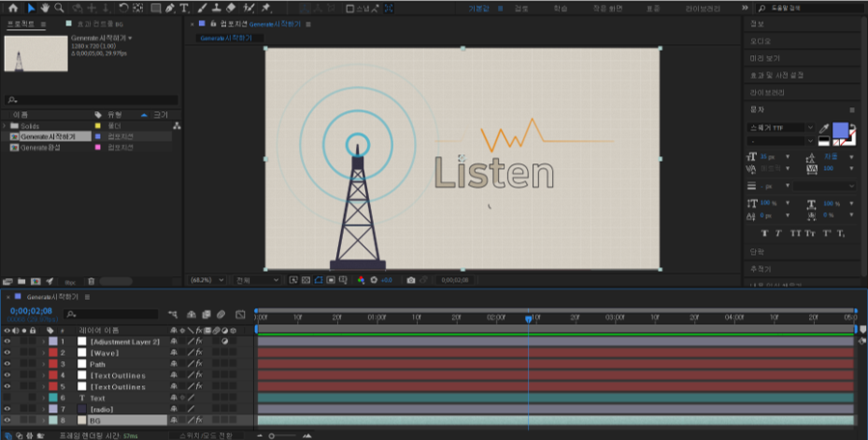Viewport: 868px width, 440px height.
Task: Open the composition flowchart icon in Project panel
Action: [177, 125]
